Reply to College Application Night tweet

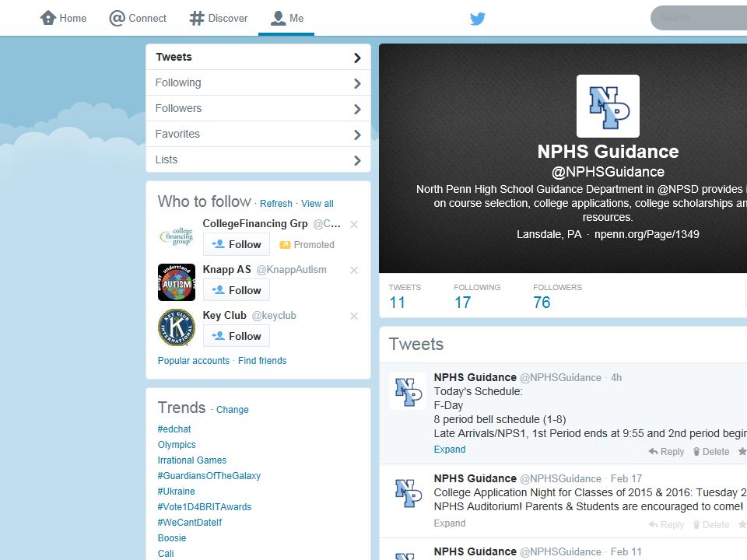[666, 525]
